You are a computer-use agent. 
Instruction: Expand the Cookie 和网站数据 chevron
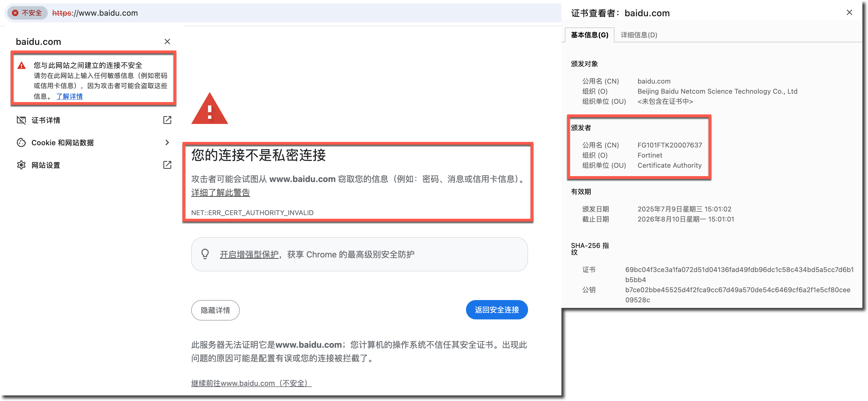tap(167, 143)
